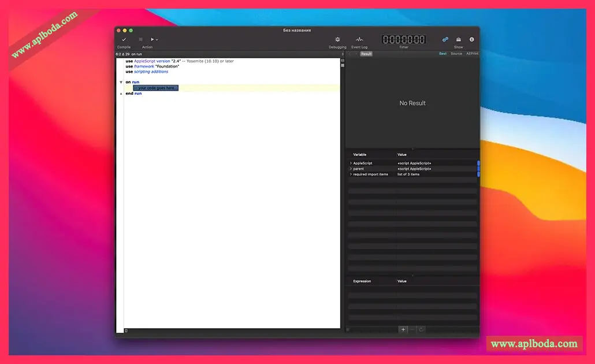Go back with the result pane left arrow
This screenshot has width=595, height=364.
[x=350, y=54]
